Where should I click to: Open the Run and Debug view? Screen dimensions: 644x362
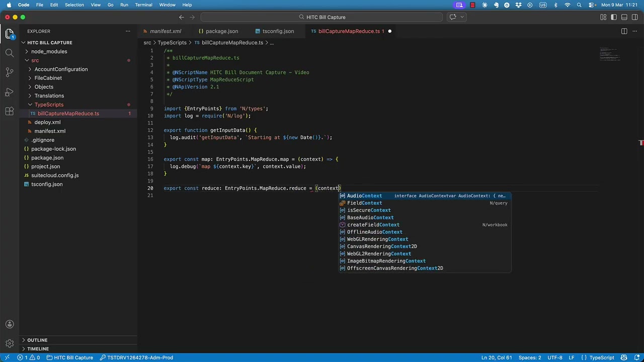point(9,92)
